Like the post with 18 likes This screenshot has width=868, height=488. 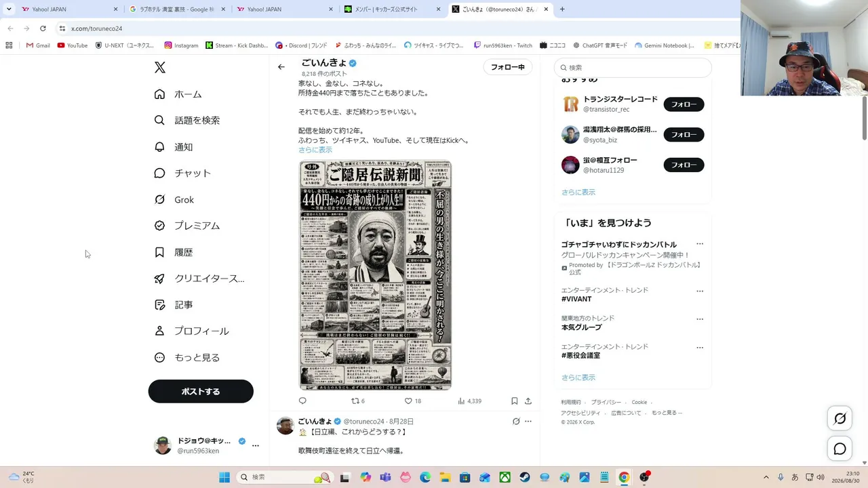point(413,401)
